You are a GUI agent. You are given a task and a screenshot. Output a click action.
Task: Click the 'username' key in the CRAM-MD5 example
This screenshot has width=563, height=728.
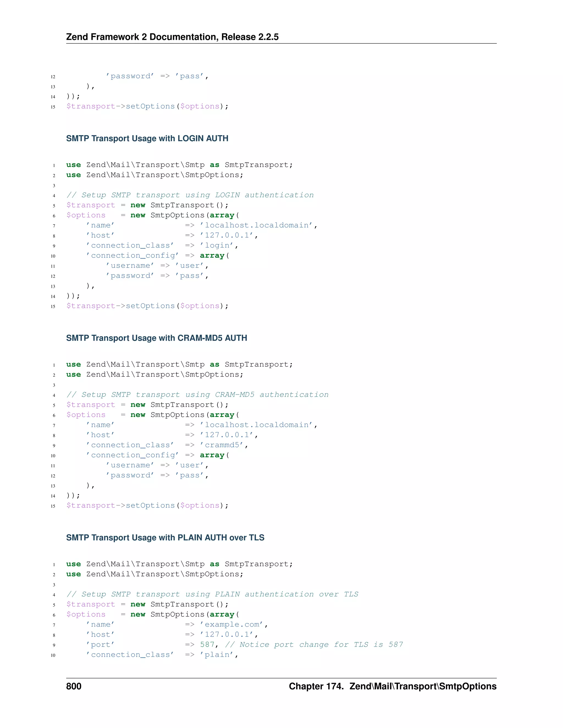pos(130,465)
